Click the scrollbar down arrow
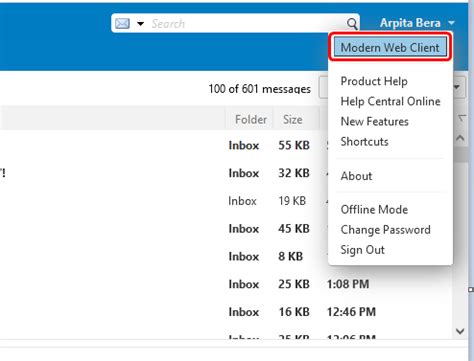The height and width of the screenshot is (361, 474). 460,331
